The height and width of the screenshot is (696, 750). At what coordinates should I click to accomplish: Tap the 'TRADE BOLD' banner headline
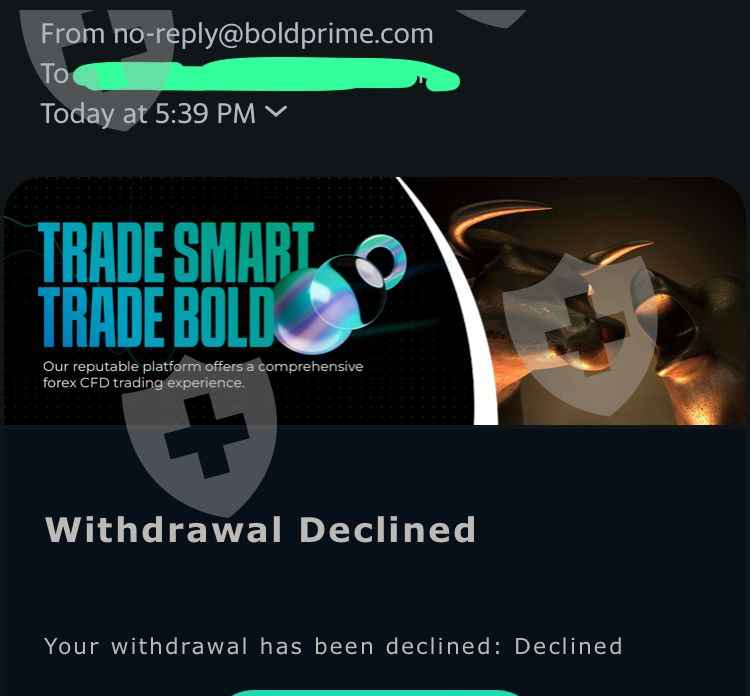(x=160, y=317)
